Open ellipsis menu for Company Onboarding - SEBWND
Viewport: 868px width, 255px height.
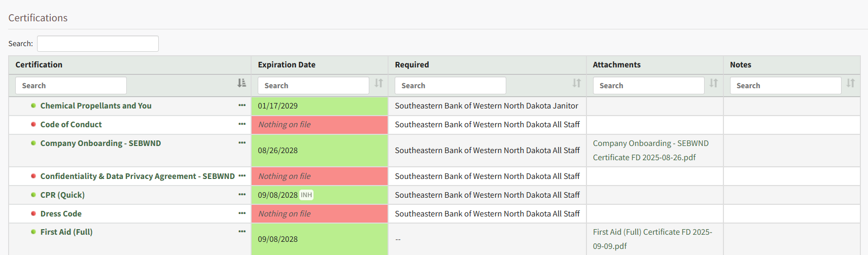coord(242,143)
